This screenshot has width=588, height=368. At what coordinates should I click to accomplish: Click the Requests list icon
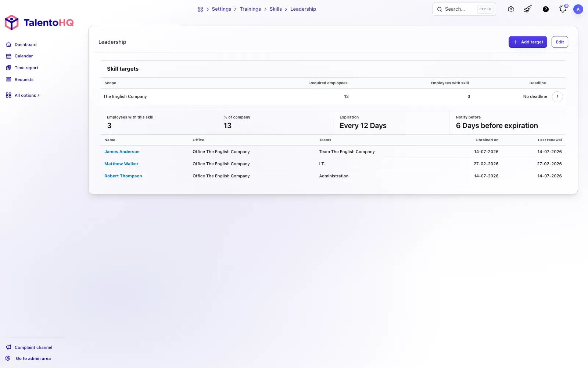8,79
